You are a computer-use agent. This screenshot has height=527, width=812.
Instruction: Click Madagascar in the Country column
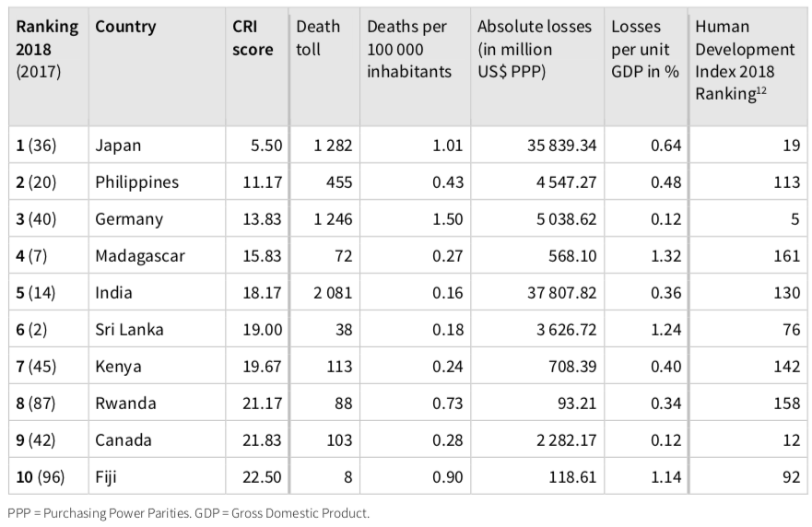[140, 255]
